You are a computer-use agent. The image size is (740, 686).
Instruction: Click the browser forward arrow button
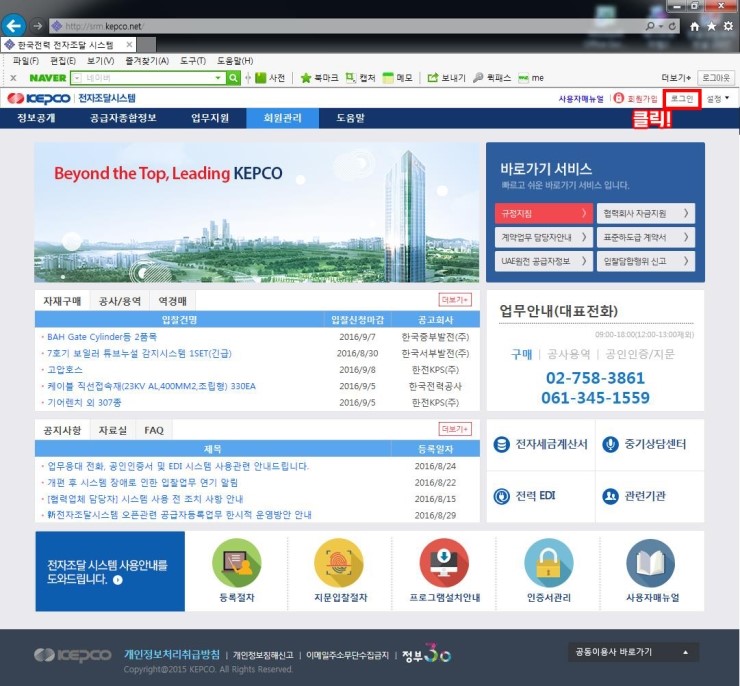[38, 26]
